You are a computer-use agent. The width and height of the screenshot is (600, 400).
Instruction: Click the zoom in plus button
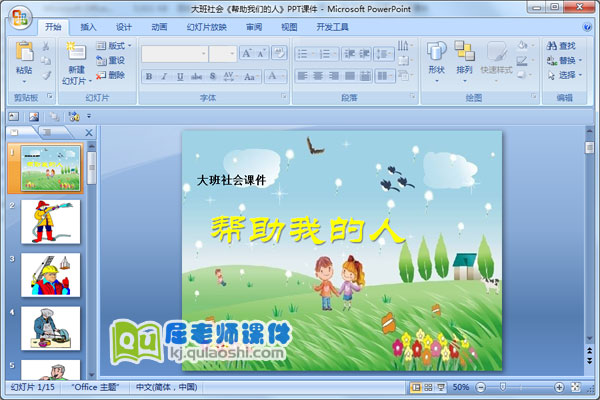point(559,387)
